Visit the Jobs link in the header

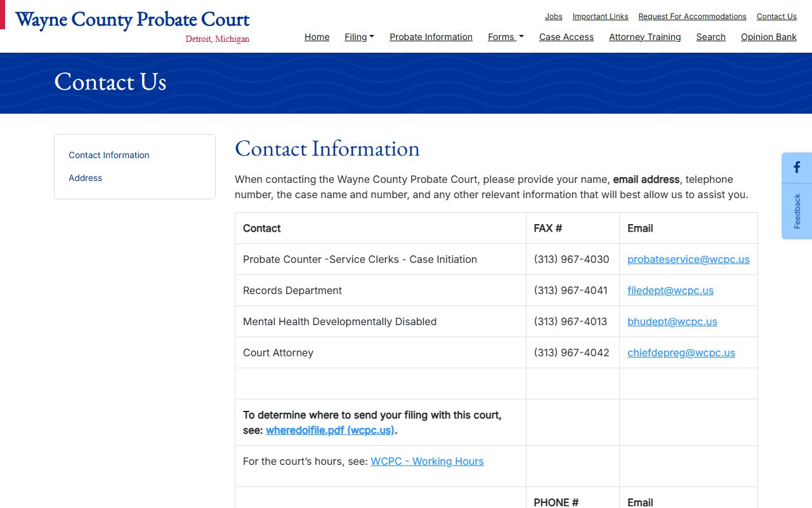553,17
